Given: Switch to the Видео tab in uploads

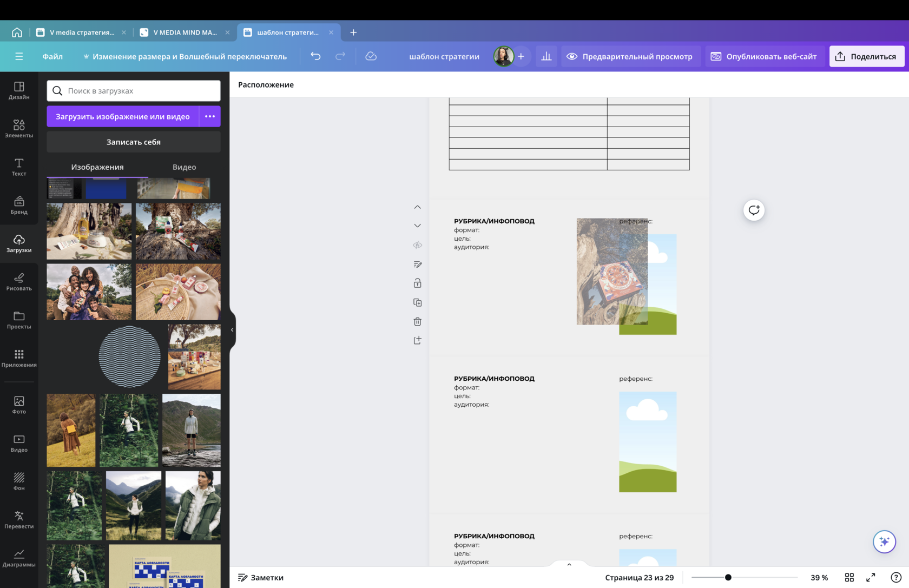Looking at the screenshot, I should click(184, 167).
